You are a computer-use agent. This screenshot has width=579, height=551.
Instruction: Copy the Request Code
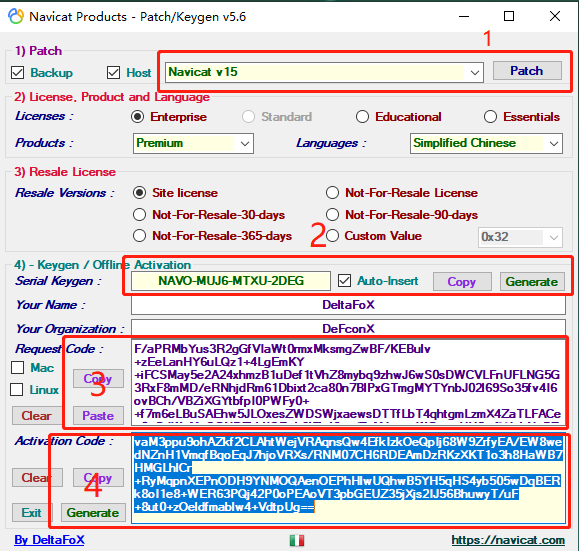tap(98, 379)
